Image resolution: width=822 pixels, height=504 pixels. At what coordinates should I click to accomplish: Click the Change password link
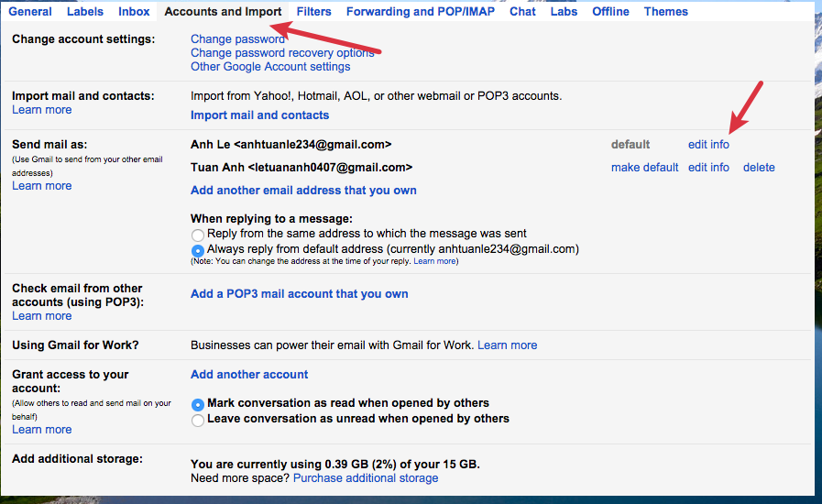click(x=237, y=39)
